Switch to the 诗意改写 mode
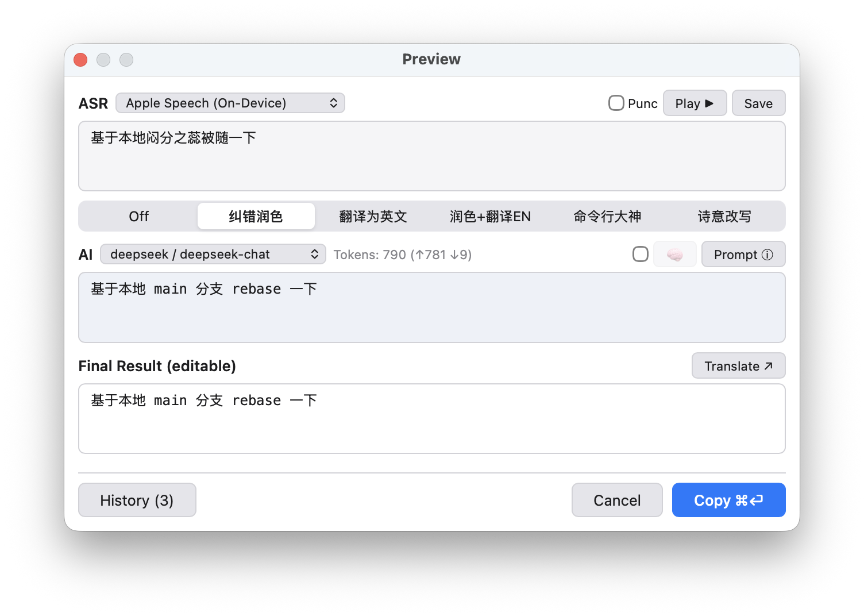 tap(724, 216)
